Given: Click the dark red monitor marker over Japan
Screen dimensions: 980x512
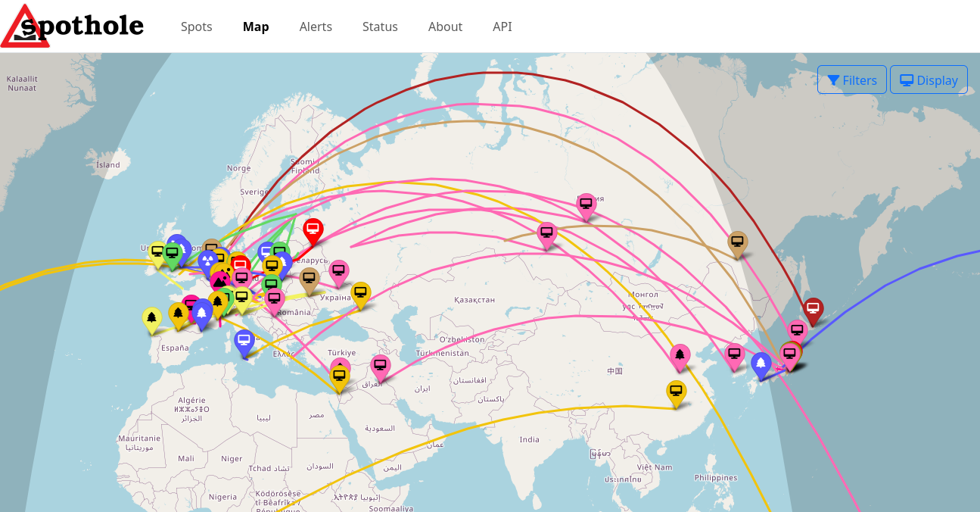Looking at the screenshot, I should (x=812, y=308).
